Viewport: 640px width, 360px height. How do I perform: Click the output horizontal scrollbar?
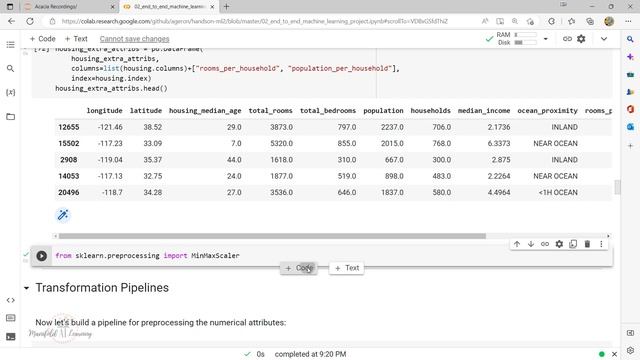pyautogui.click(x=272, y=236)
